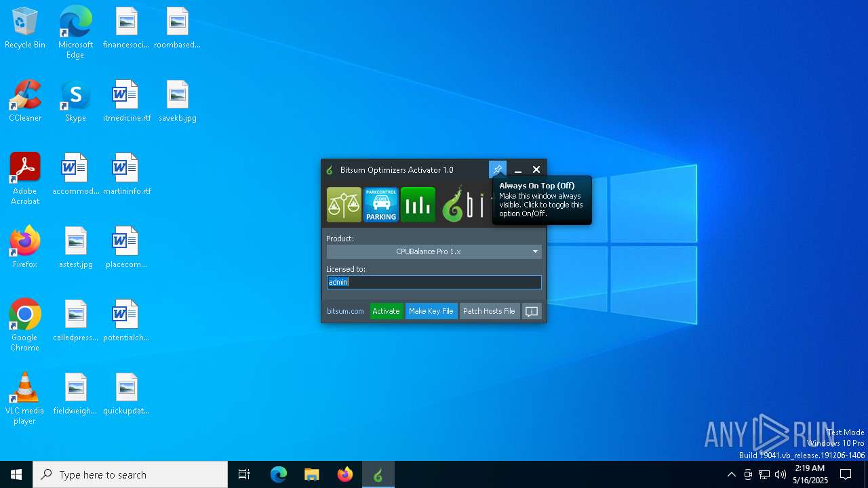
Task: Show hidden system tray icons
Action: (731, 474)
